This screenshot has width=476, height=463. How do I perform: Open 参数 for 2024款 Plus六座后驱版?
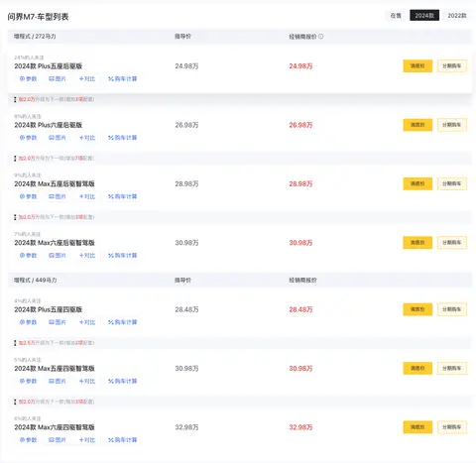[x=28, y=138]
